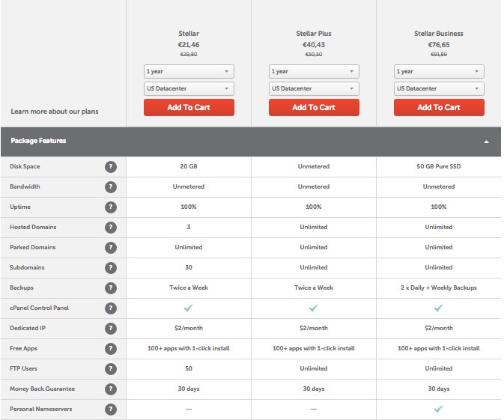This screenshot has width=504, height=420.
Task: Click the question mark beside Uptime
Action: [x=111, y=207]
